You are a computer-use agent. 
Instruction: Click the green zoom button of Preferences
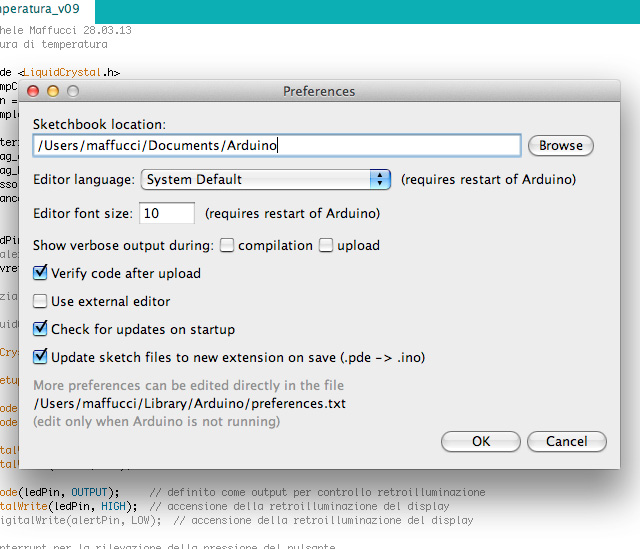[73, 91]
